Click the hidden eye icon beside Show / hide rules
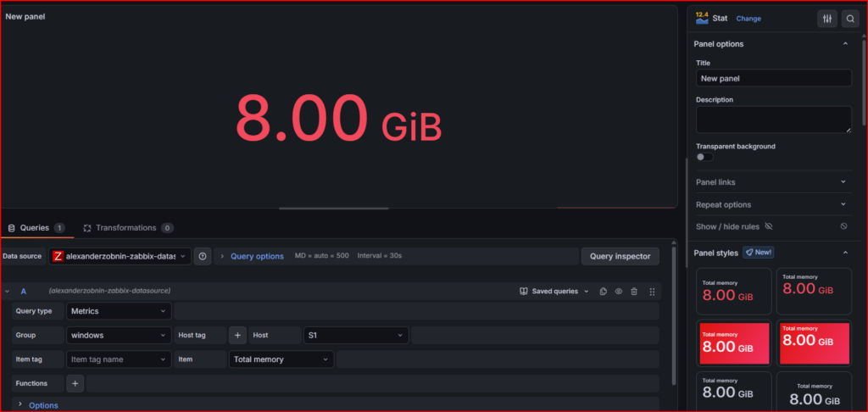This screenshot has height=412, width=868. pyautogui.click(x=768, y=226)
